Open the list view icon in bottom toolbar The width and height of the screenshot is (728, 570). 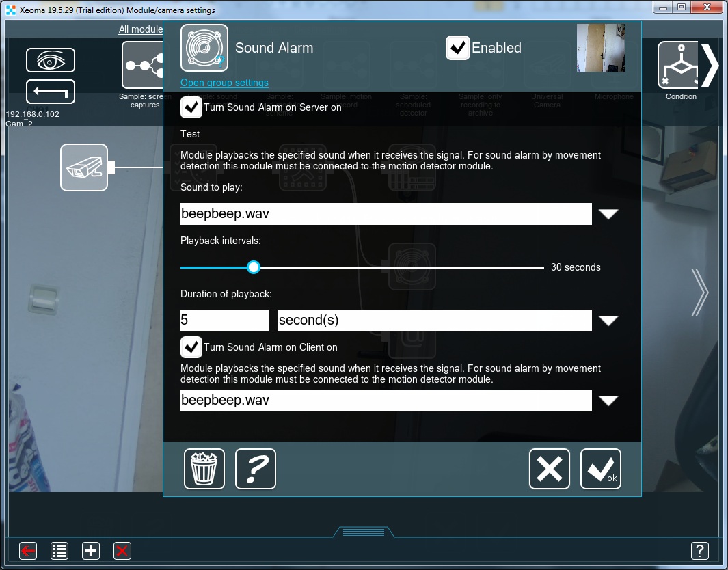pyautogui.click(x=59, y=551)
